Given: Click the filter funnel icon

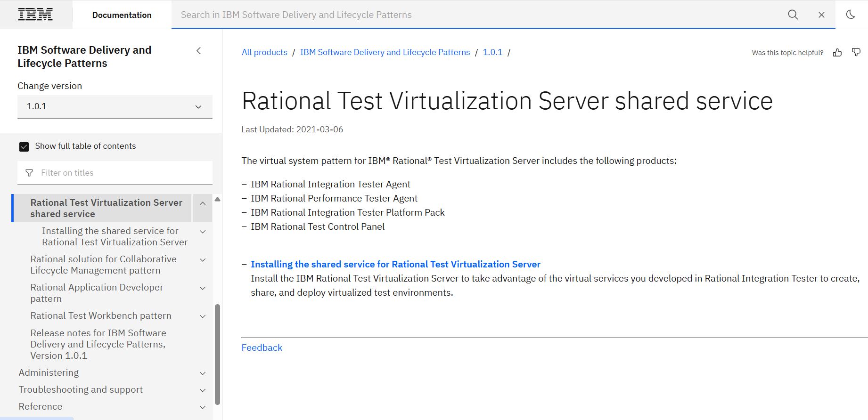Looking at the screenshot, I should pyautogui.click(x=29, y=173).
